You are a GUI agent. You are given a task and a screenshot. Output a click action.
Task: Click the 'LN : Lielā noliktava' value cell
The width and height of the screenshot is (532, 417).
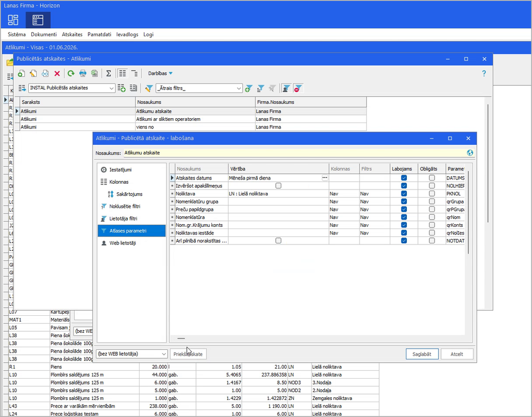click(279, 194)
